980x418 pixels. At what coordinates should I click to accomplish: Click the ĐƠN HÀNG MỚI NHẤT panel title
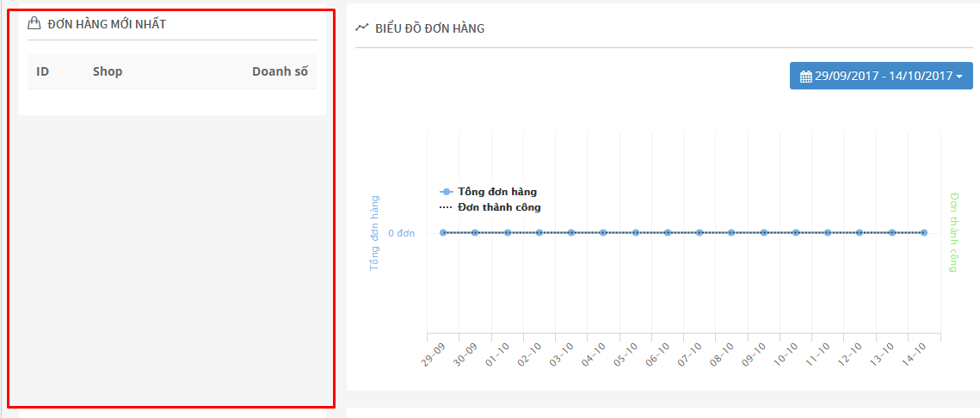pos(107,24)
